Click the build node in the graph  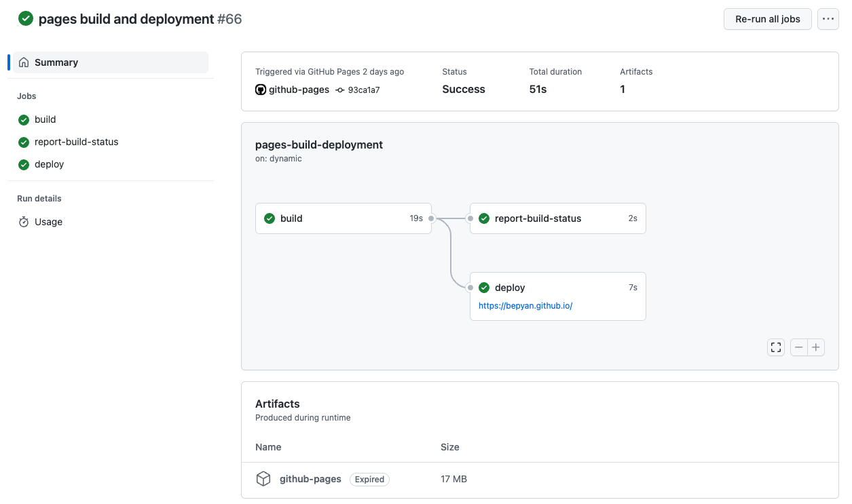(344, 218)
